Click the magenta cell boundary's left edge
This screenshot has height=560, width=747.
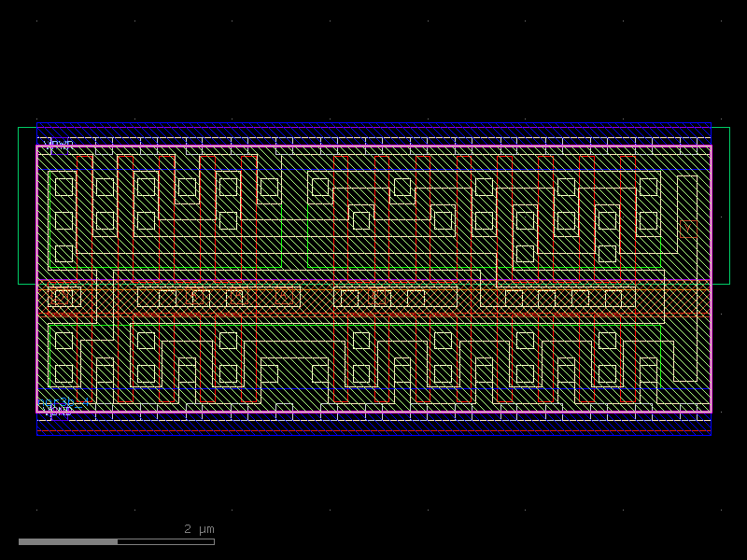pos(37,280)
